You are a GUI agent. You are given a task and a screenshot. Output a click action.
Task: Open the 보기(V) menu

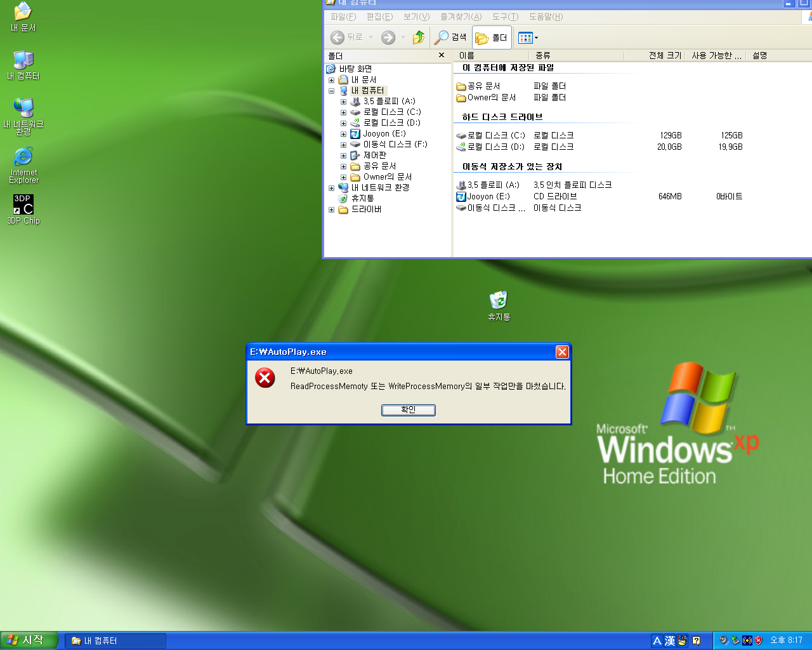tap(416, 17)
